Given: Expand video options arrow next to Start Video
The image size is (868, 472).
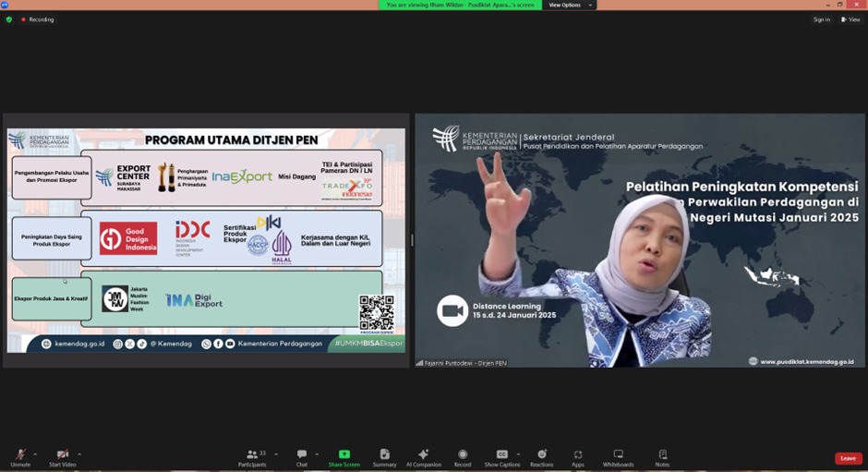Looking at the screenshot, I should click(79, 454).
